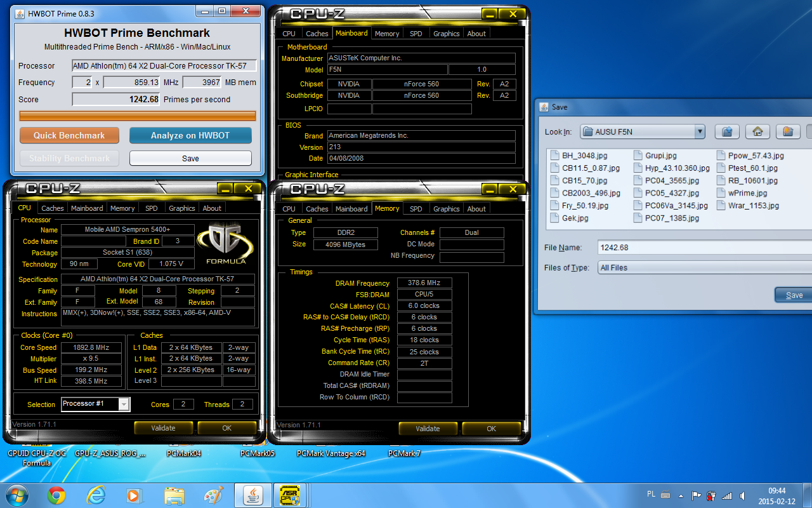
Task: Click Validate in the CPU-Z CPU window
Action: point(163,428)
